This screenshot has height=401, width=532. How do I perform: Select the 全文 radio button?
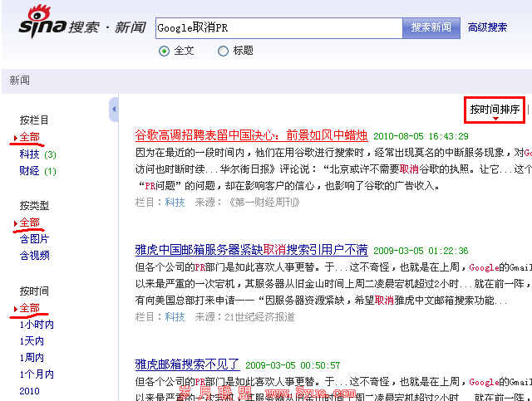(164, 51)
